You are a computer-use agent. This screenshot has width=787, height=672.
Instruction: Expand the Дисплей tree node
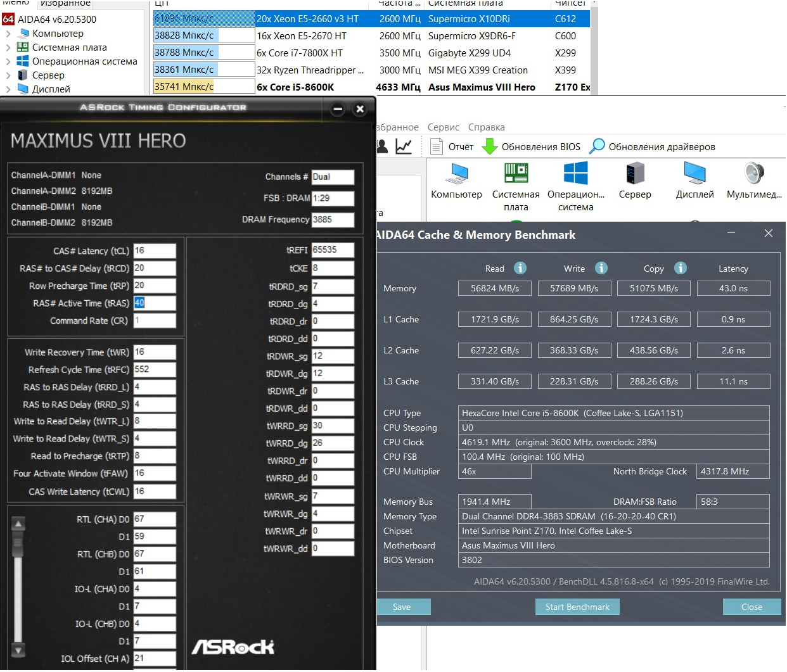[8, 89]
